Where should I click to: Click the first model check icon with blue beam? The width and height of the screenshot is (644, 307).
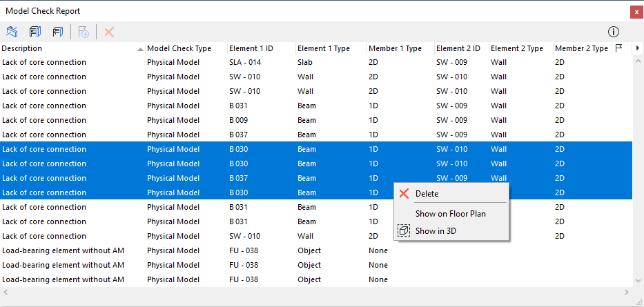(x=12, y=32)
